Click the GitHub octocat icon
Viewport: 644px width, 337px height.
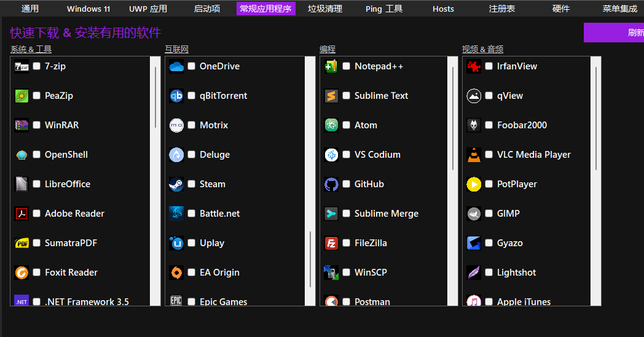tap(331, 184)
